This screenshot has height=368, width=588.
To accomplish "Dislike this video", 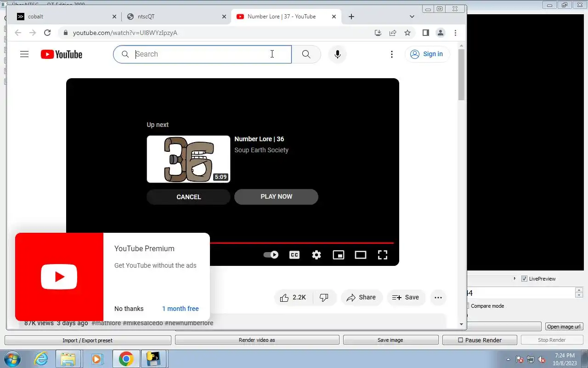I will click(x=324, y=298).
